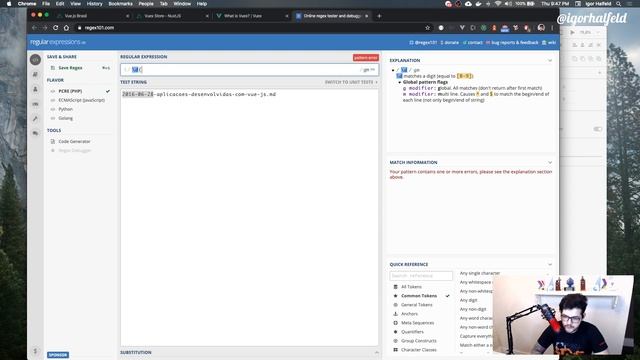Click the Sponsor badge

click(58, 355)
